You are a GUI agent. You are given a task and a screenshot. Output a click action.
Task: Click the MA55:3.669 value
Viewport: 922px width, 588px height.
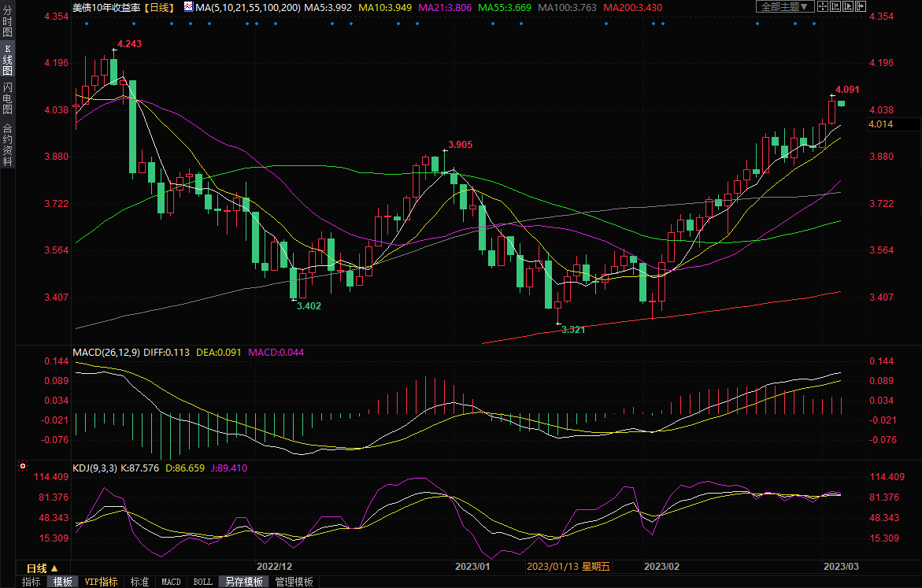(x=505, y=8)
